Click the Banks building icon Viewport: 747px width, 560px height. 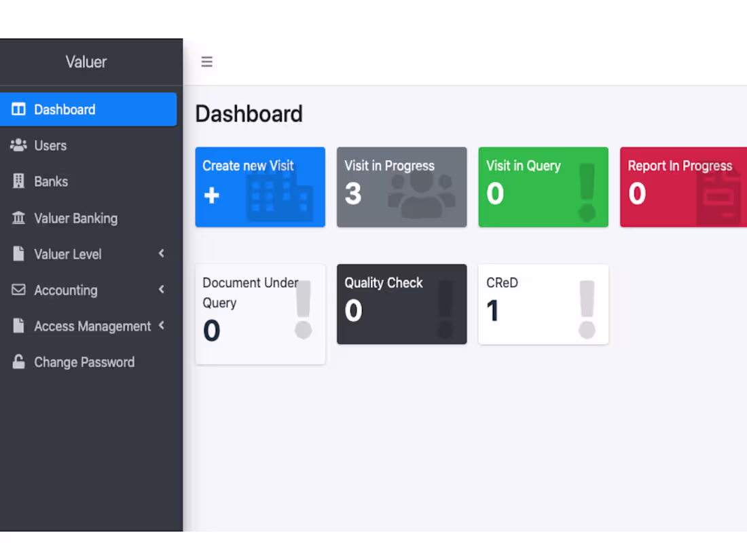18,181
